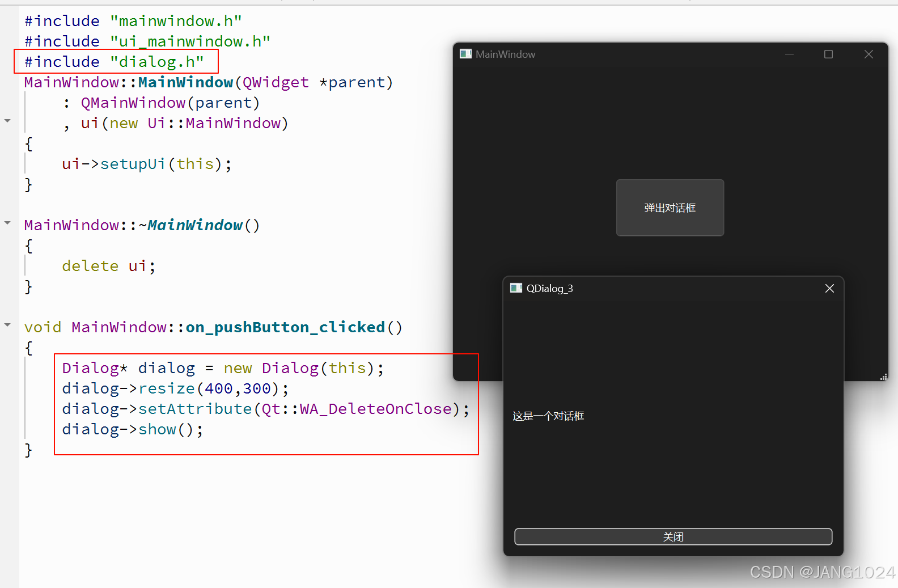Screen dimensions: 898x588
Task: Click the QDialog_3 window title text
Action: coord(549,288)
